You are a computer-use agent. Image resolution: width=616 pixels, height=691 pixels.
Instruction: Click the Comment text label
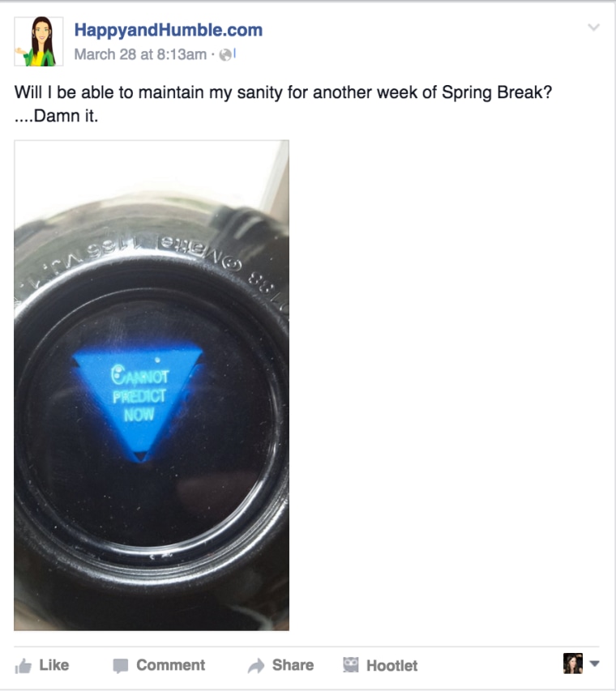click(x=171, y=665)
